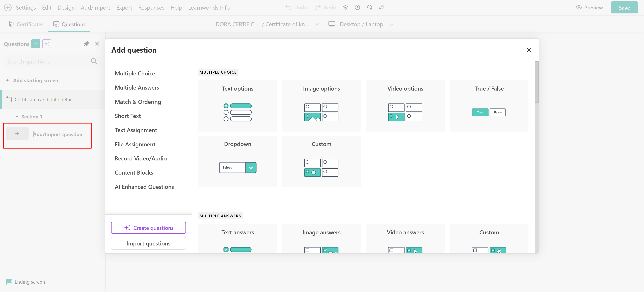Click the back arrow icon beside Settings
The width and height of the screenshot is (644, 292).
pos(8,8)
